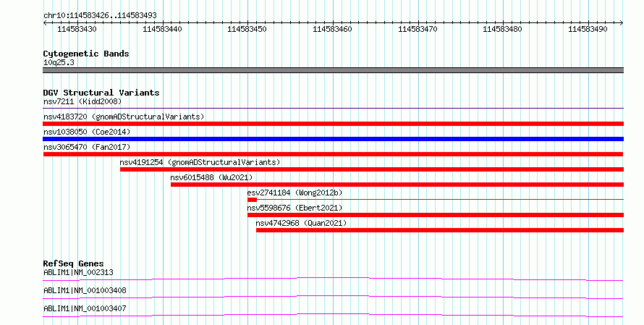Click the red nsv4742968 variant bar
The image size is (644, 325).
coord(440,230)
